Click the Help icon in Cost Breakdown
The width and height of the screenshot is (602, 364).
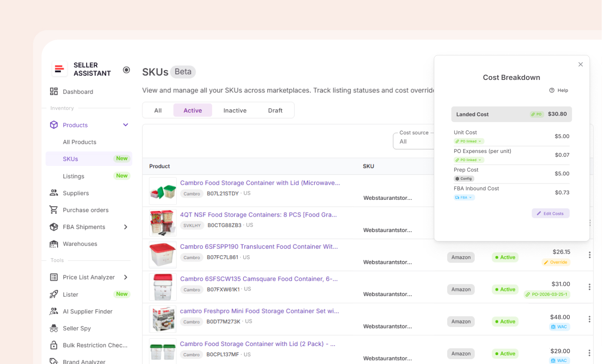tap(551, 90)
